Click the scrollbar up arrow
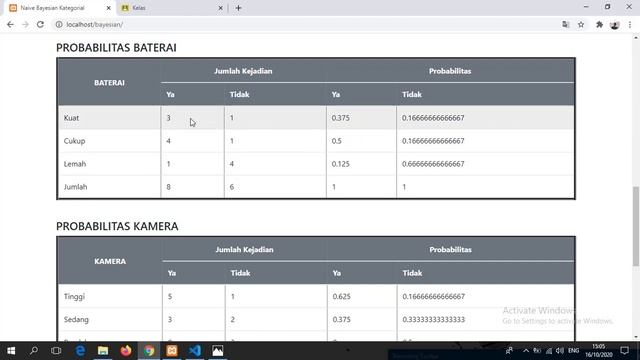Image resolution: width=640 pixels, height=360 pixels. click(x=636, y=38)
